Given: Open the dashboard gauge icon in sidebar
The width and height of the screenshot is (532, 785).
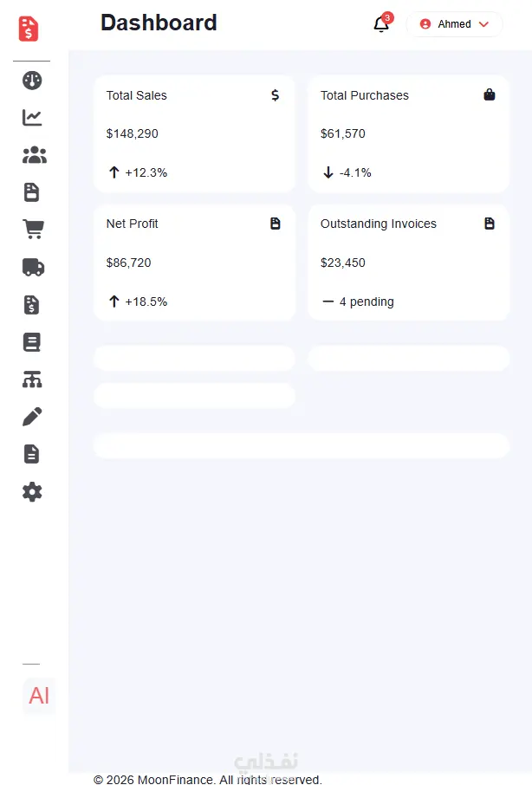Looking at the screenshot, I should click(32, 80).
